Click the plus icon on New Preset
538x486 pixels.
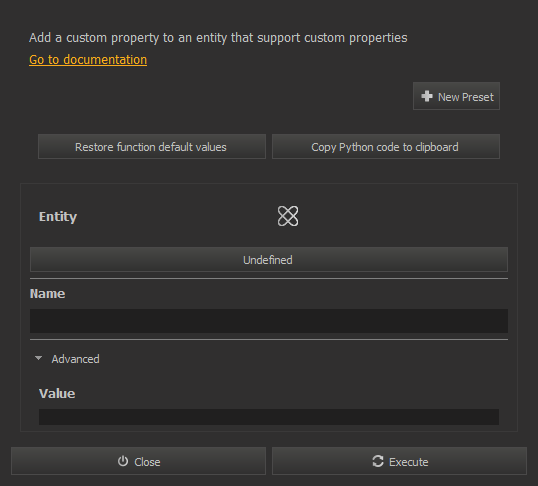(x=427, y=96)
